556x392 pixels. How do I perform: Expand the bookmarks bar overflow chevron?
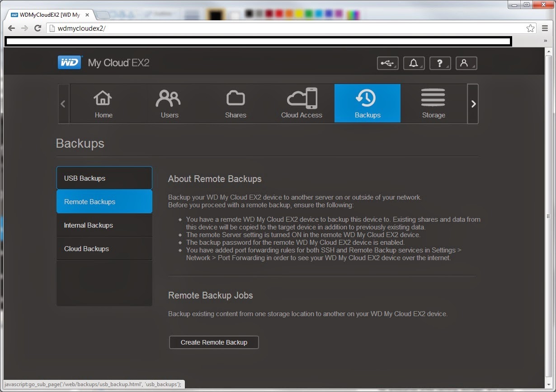(x=546, y=41)
